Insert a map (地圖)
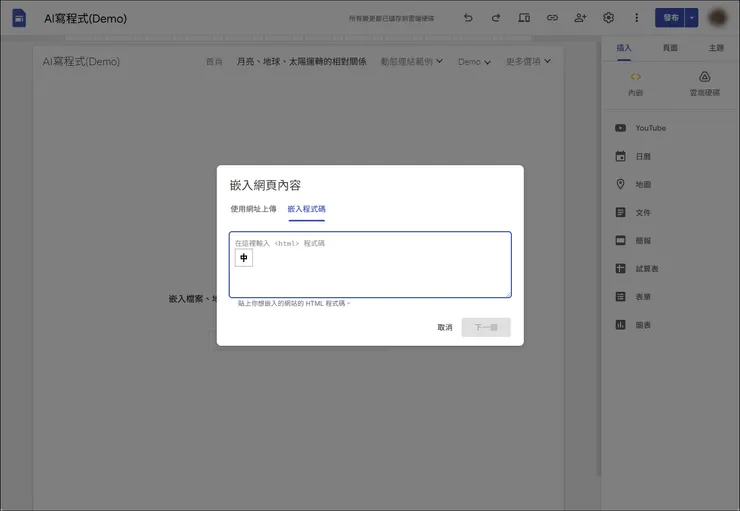Screen dimensions: 740x511 click(x=633, y=184)
